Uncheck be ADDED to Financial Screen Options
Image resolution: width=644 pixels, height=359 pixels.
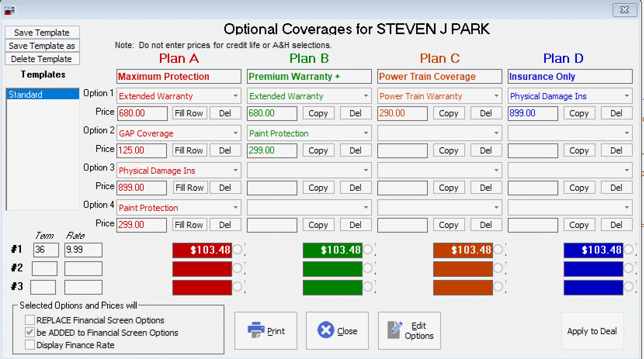click(x=30, y=332)
